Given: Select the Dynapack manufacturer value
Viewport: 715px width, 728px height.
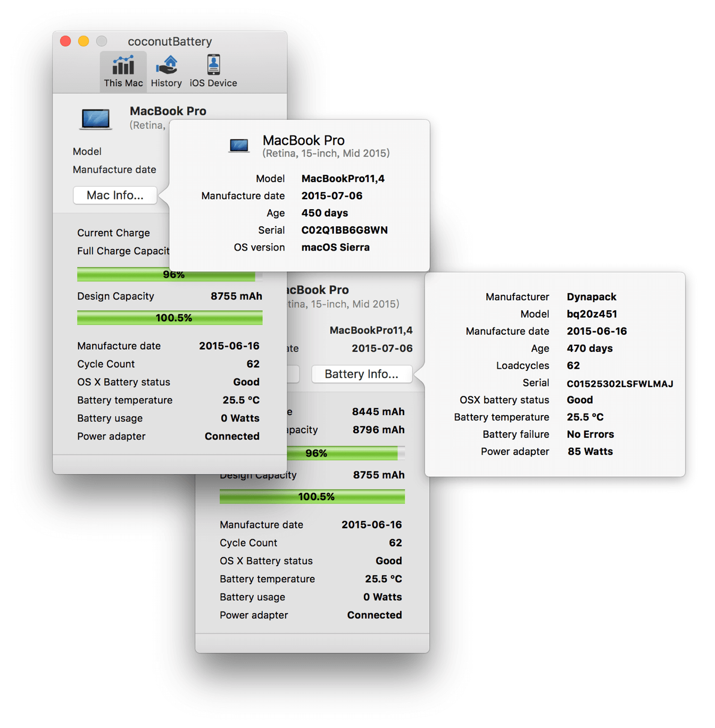Looking at the screenshot, I should click(591, 297).
